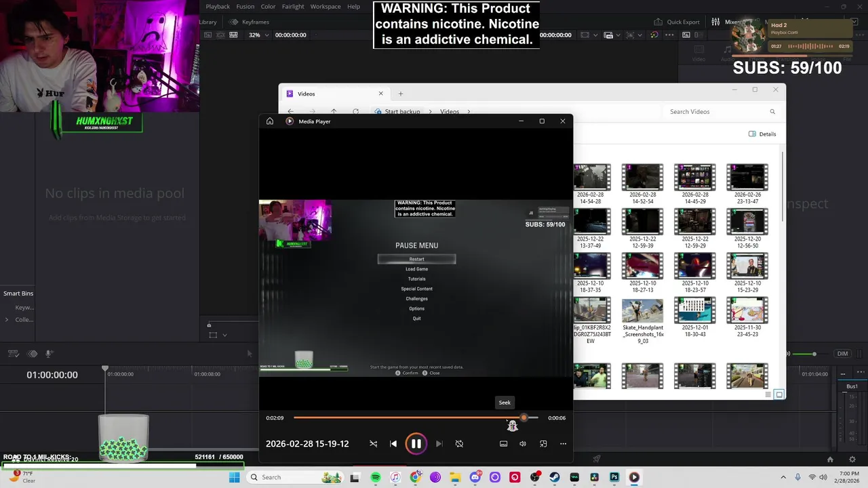
Task: Open Photoshop from the taskbar
Action: [614, 477]
